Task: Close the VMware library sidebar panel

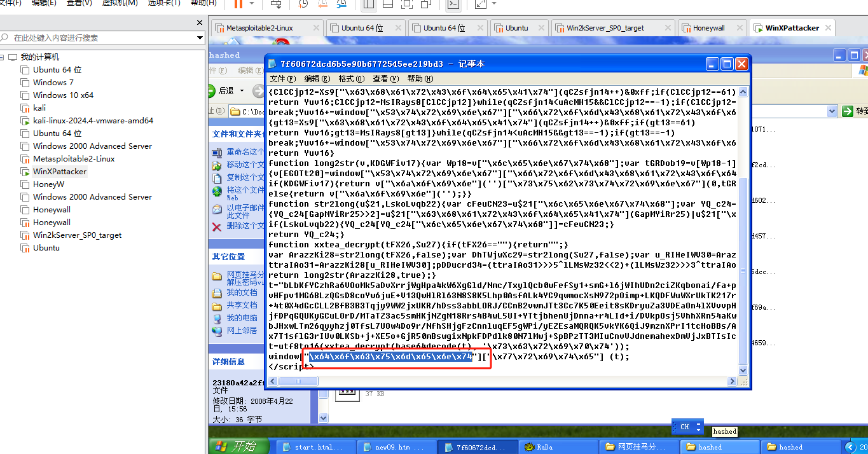Action: pos(199,23)
